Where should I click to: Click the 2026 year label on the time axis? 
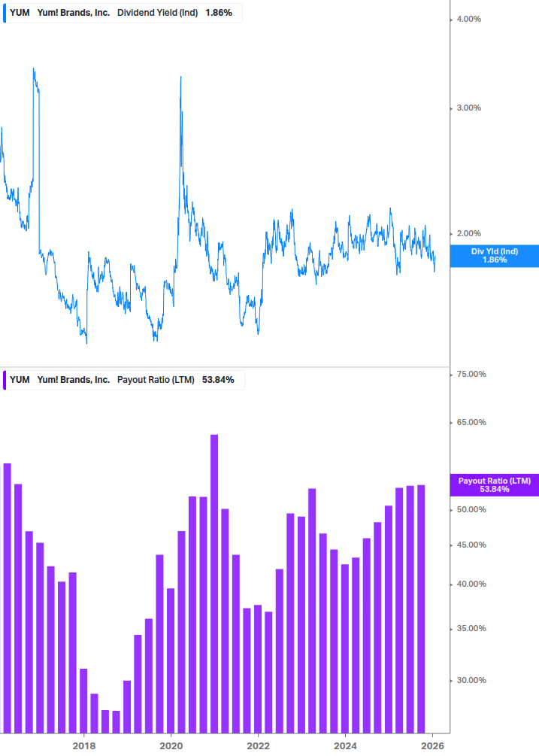[x=432, y=746]
